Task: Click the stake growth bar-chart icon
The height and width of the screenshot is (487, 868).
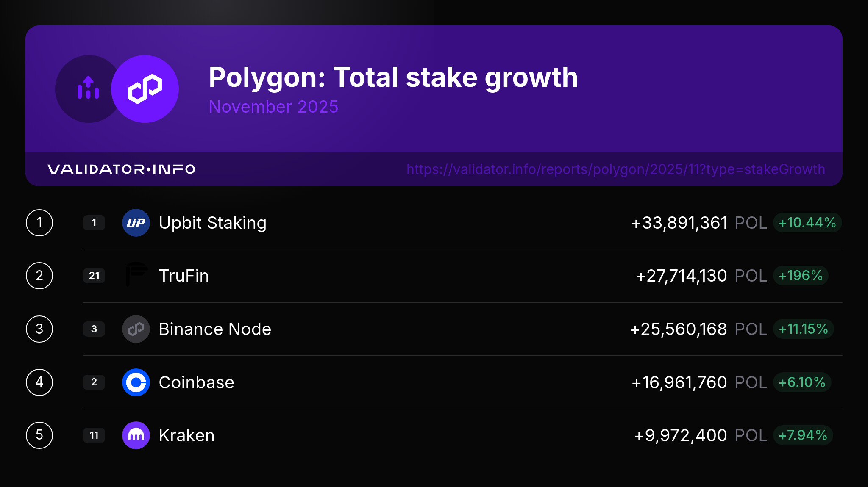Action: [x=88, y=88]
